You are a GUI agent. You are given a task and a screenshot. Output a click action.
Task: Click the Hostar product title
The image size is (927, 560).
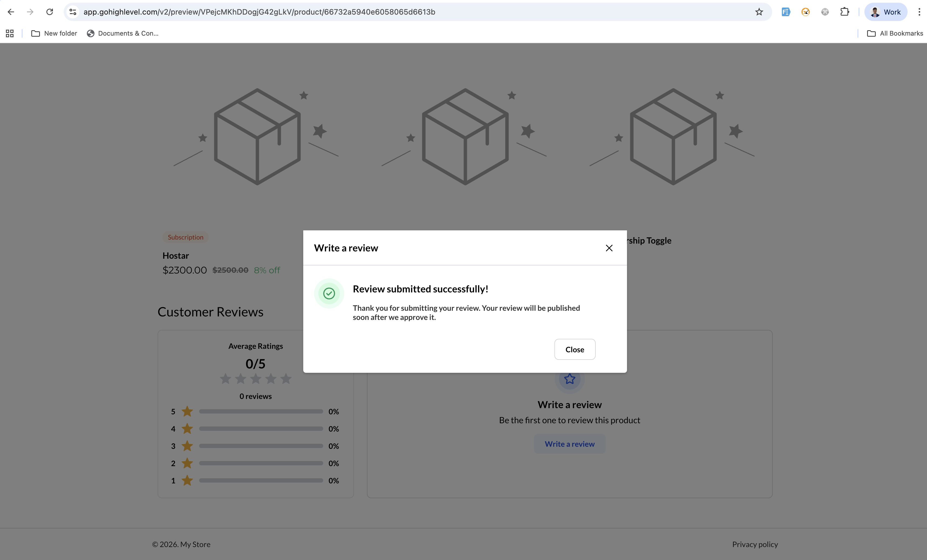tap(176, 256)
